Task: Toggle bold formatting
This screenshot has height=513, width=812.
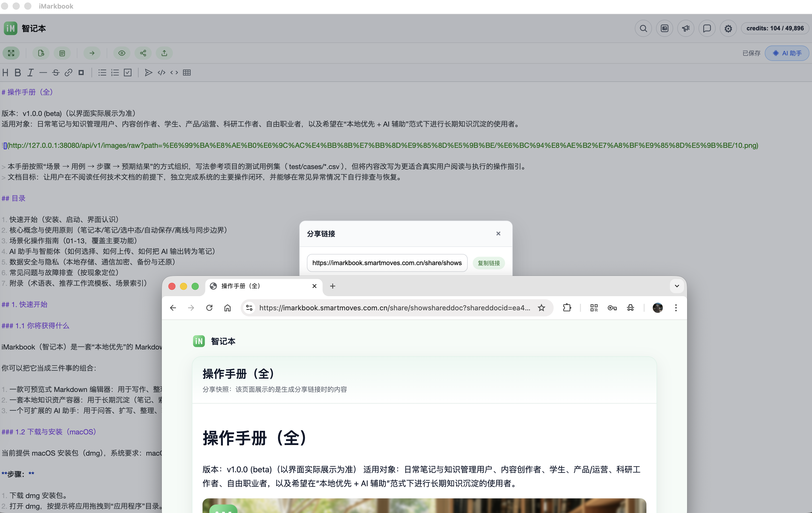Action: [x=17, y=73]
